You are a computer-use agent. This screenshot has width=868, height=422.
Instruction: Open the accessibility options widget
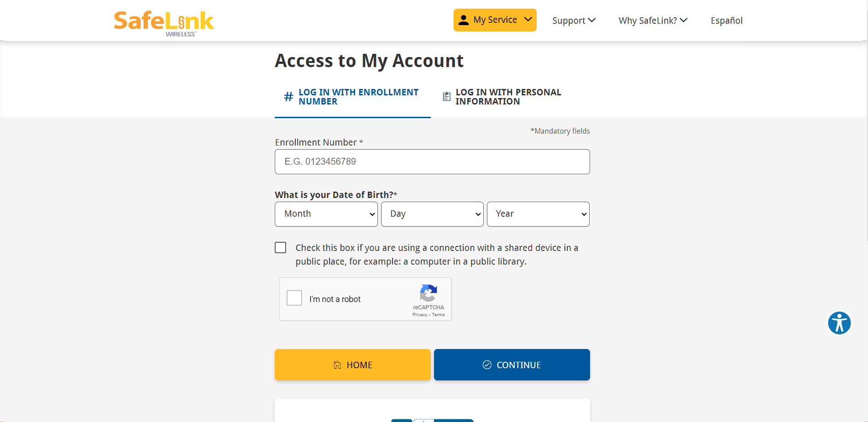coord(839,323)
